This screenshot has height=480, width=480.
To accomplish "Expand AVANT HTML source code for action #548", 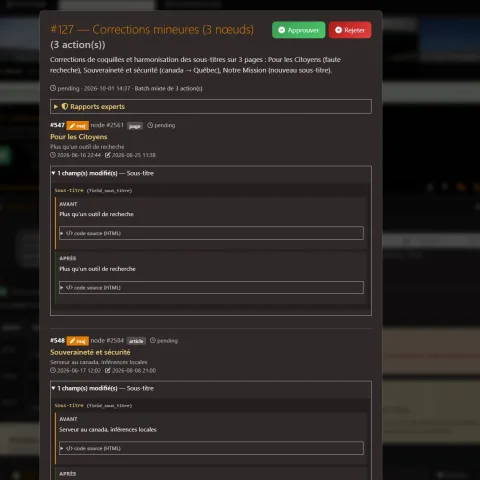I will pyautogui.click(x=211, y=448).
